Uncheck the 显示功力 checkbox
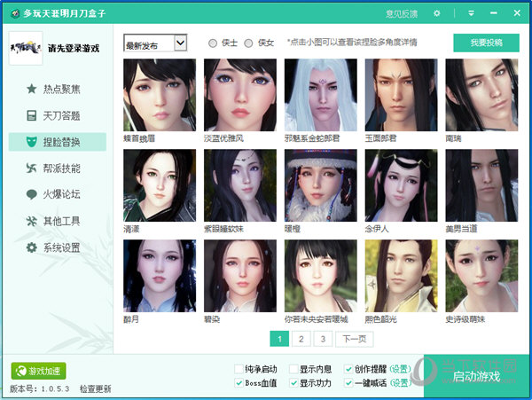This screenshot has height=400, width=532. (x=293, y=383)
